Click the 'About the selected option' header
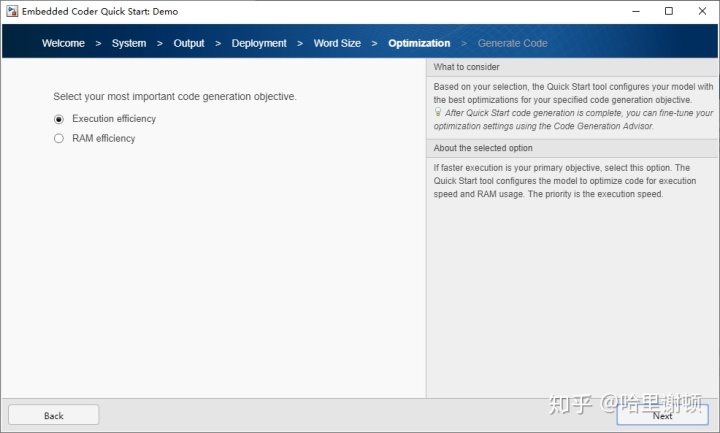Screen dimensions: 720x433 [x=572, y=148]
